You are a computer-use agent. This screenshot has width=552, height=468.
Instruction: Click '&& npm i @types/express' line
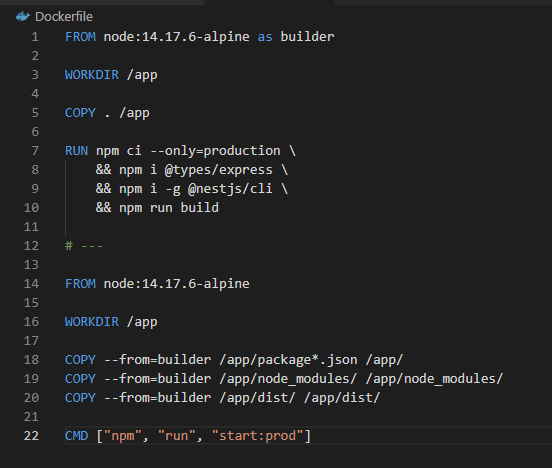[x=192, y=170]
